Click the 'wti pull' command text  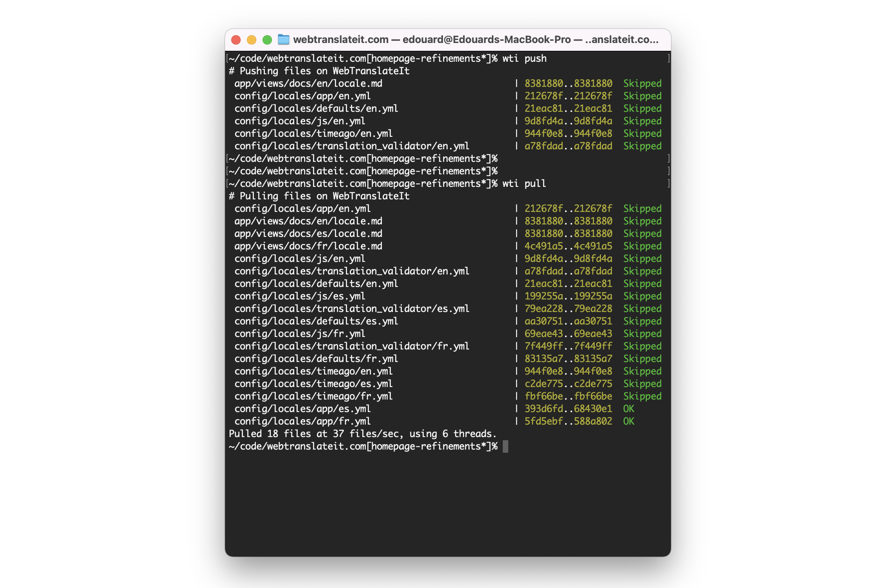click(x=524, y=184)
